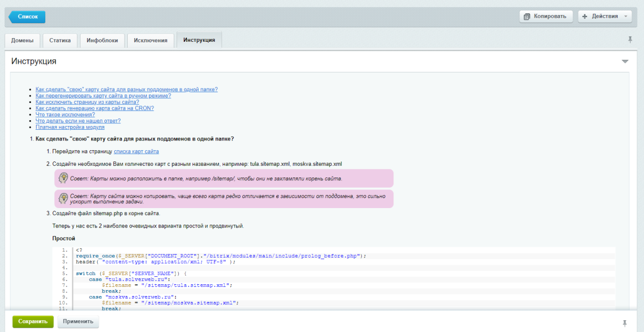Go back using the blue Список arrow button

[x=27, y=17]
